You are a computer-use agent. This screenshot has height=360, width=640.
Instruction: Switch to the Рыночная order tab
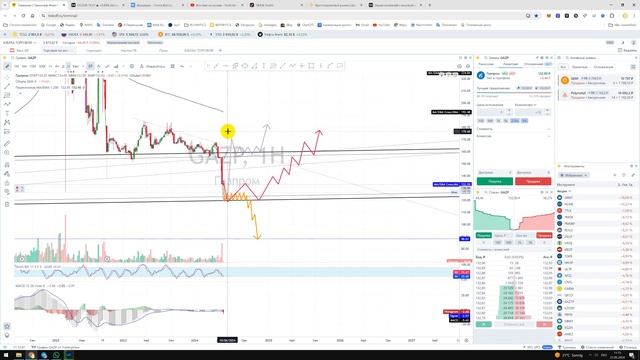pyautogui.click(x=486, y=64)
